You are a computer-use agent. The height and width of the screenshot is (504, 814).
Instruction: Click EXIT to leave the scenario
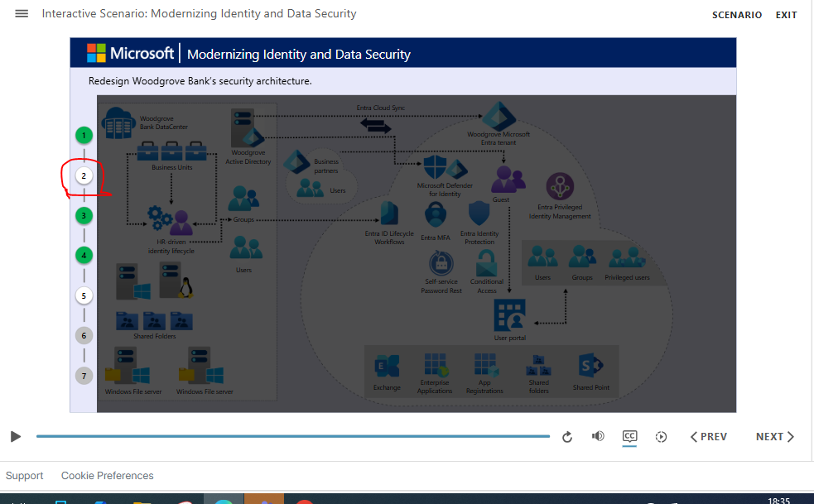coord(786,15)
